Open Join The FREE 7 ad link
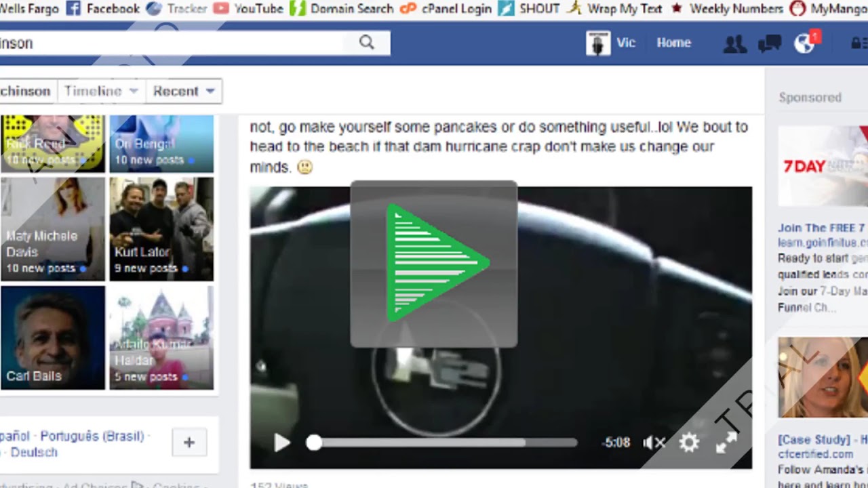Viewport: 868px width, 488px height. point(822,228)
